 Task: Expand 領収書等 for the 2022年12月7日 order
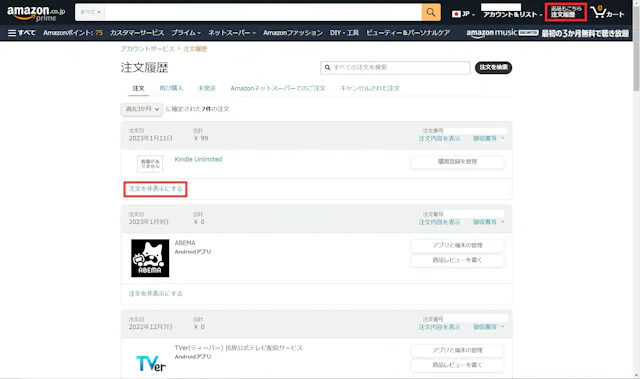489,327
